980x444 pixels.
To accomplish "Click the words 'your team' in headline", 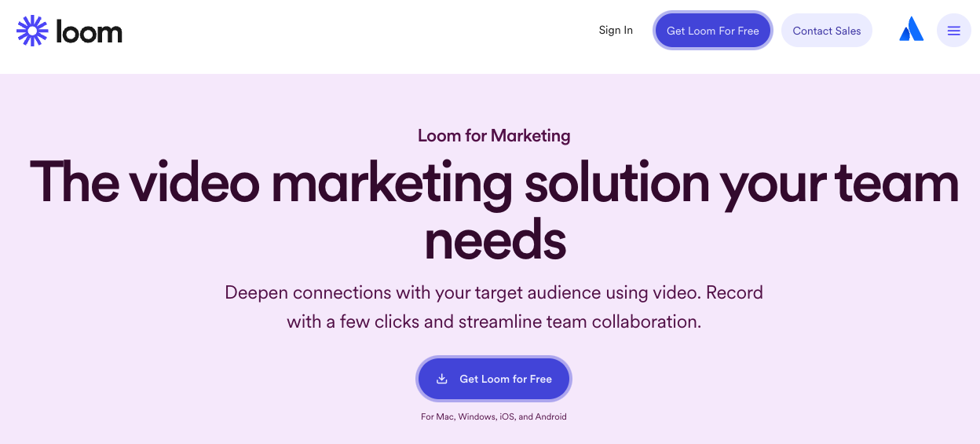I will [x=839, y=183].
